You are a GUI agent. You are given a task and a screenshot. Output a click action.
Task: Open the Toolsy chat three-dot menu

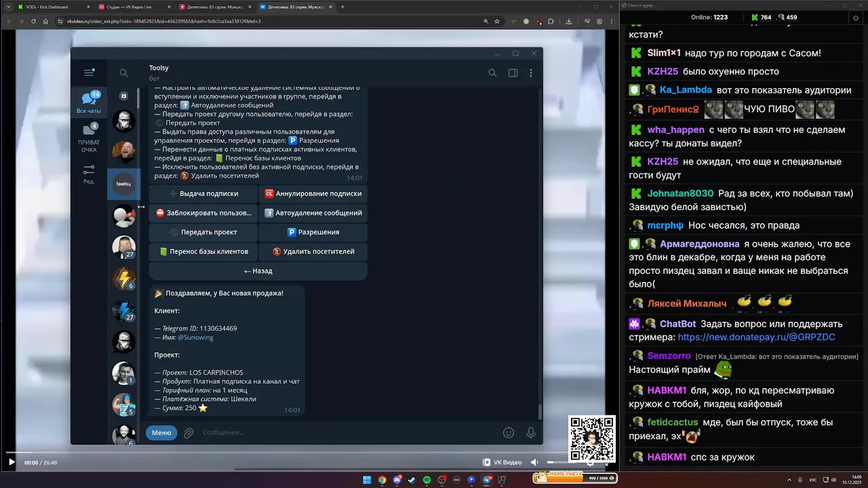(531, 73)
